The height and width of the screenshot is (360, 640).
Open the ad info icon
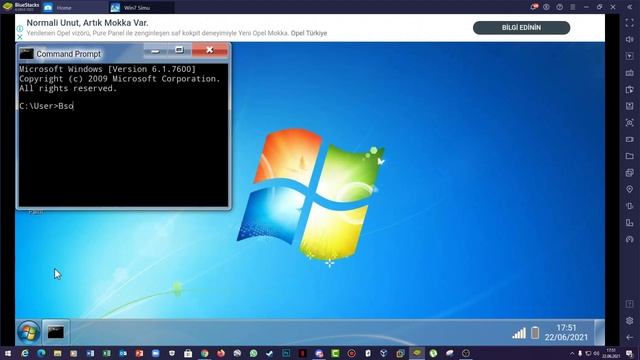click(x=20, y=29)
